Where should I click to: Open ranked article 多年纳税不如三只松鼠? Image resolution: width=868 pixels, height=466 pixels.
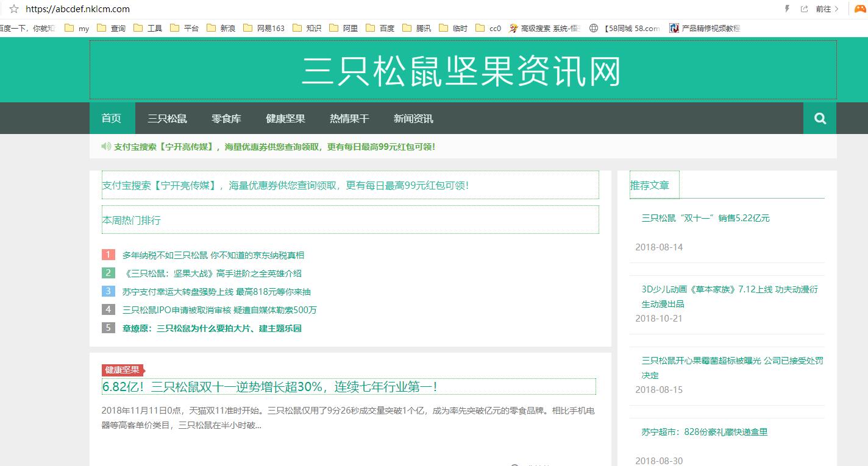tap(213, 255)
